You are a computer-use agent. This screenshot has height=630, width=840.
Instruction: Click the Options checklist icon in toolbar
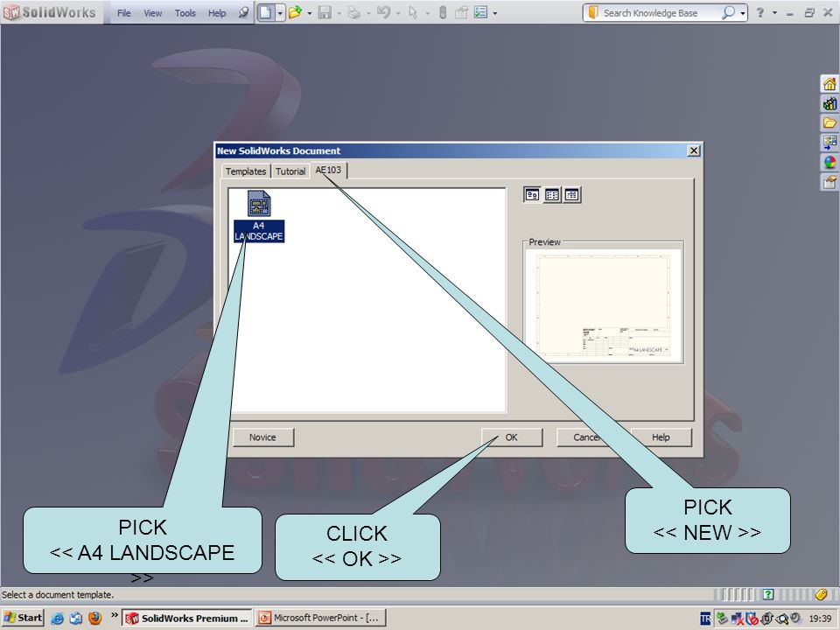[x=480, y=12]
